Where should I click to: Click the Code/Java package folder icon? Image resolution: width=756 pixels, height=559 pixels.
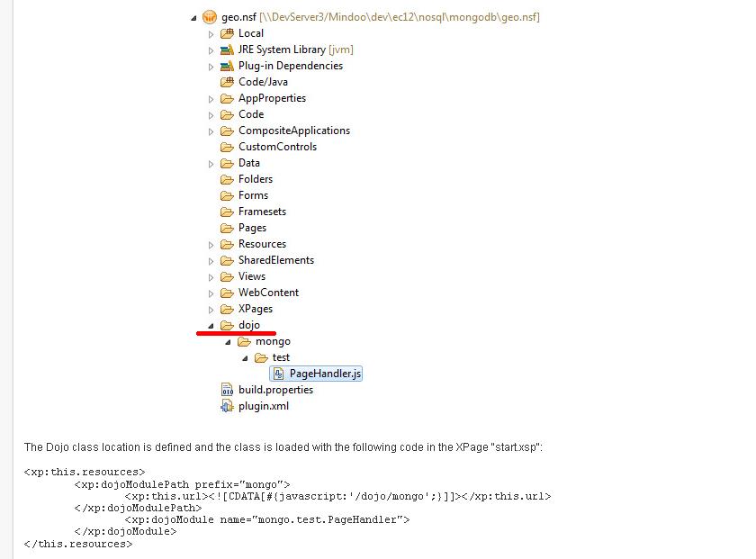click(x=227, y=82)
